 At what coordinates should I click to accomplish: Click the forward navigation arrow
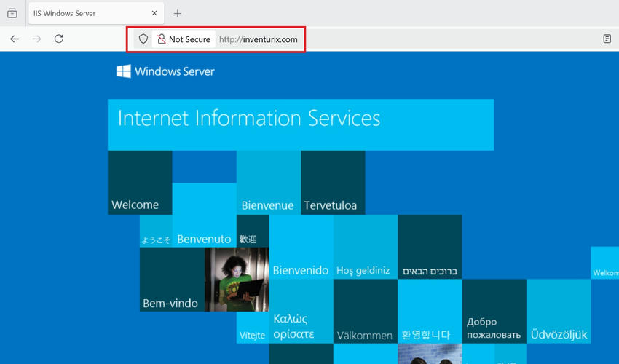click(x=36, y=39)
